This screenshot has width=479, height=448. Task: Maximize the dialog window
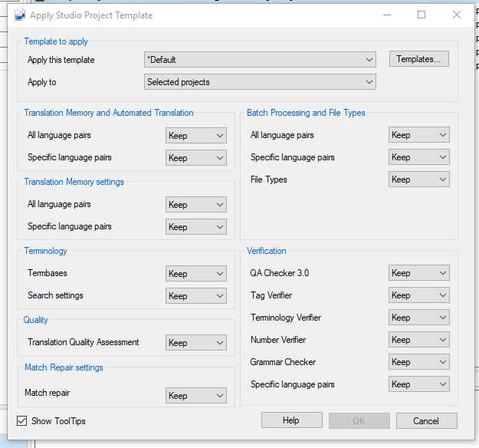421,15
